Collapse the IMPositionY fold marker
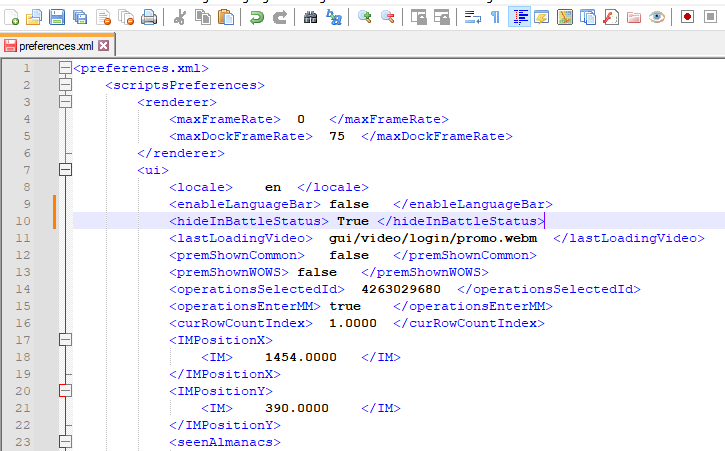This screenshot has height=451, width=725. [65, 391]
